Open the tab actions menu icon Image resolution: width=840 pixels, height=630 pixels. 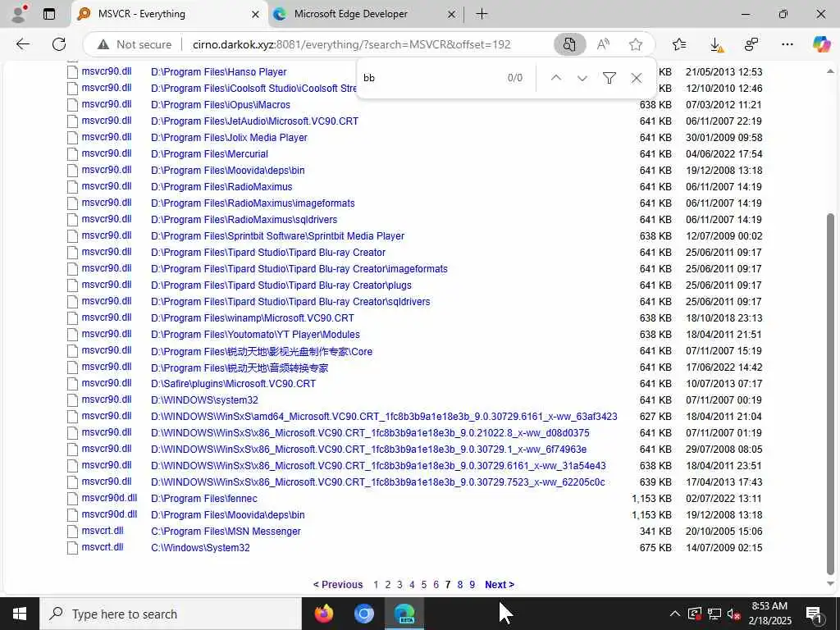49,14
